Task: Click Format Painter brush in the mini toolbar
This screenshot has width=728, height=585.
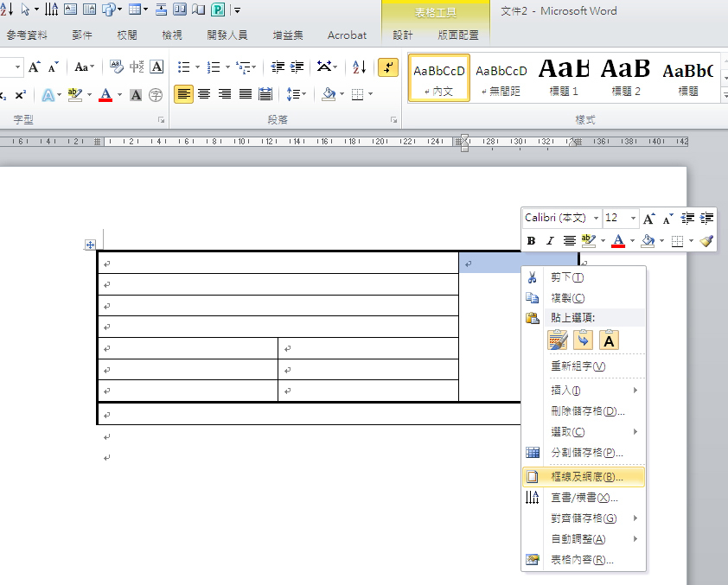Action: (706, 241)
